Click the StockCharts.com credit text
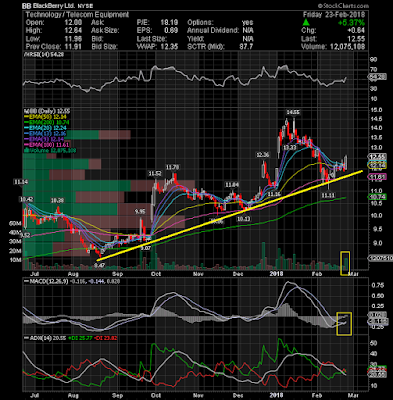Viewport: 393px width, 400px height. tap(344, 6)
